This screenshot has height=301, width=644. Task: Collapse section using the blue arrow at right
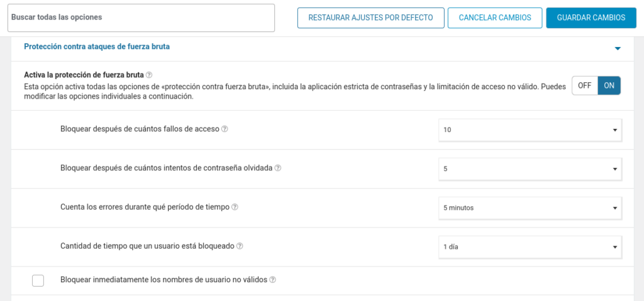click(x=618, y=48)
